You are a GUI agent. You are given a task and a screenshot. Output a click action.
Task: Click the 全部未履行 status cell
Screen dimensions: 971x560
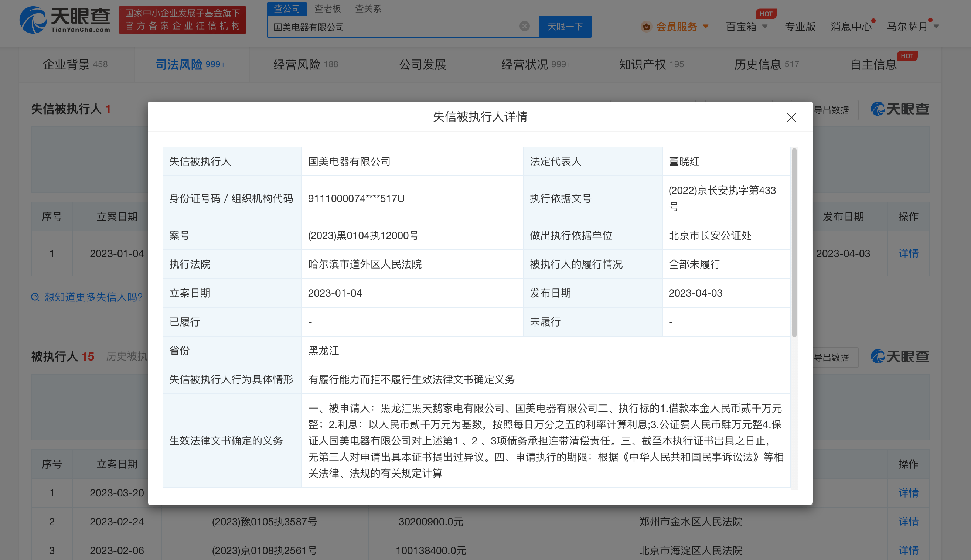[x=694, y=264]
